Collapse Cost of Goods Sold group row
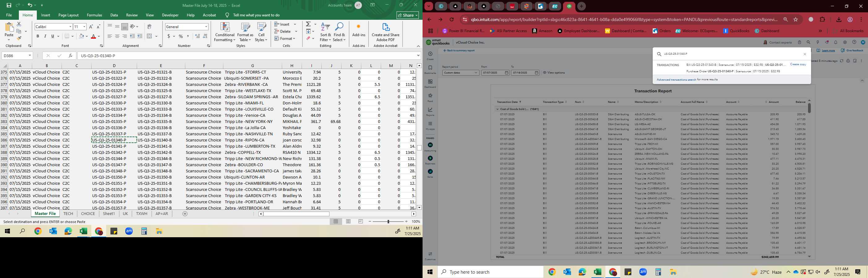The height and width of the screenshot is (278, 868). click(497, 109)
